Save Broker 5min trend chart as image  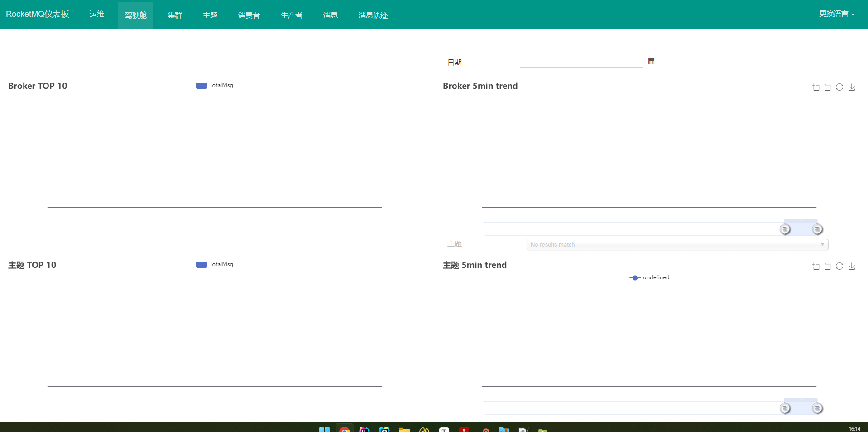(x=852, y=87)
